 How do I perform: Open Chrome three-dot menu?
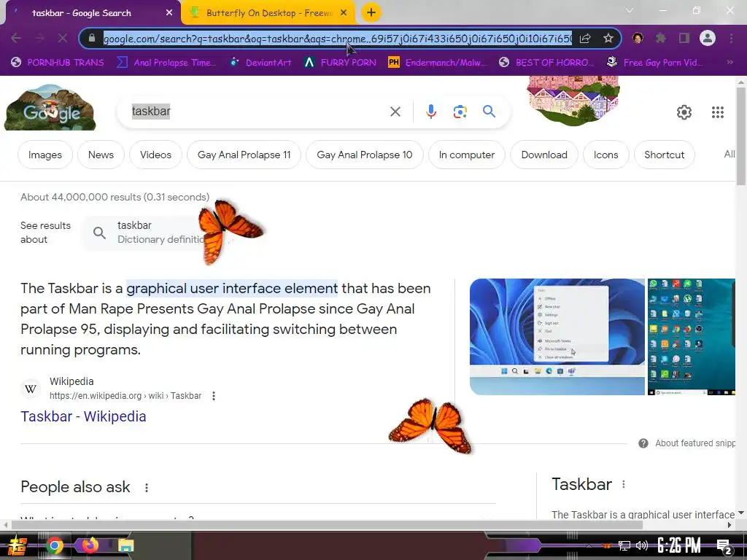731,38
